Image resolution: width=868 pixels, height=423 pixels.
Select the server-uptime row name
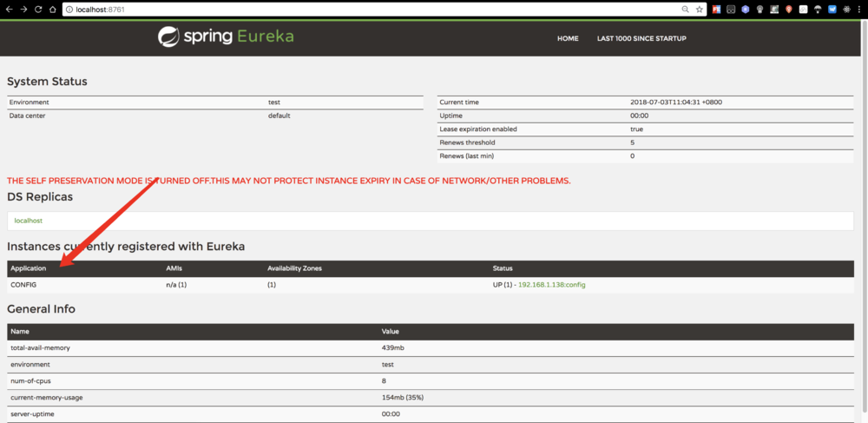(32, 414)
